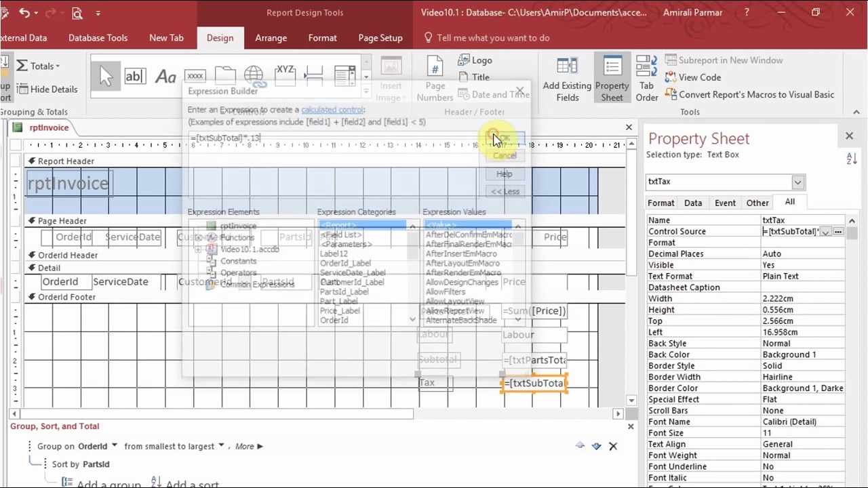
Task: Click Add a group
Action: (101, 483)
